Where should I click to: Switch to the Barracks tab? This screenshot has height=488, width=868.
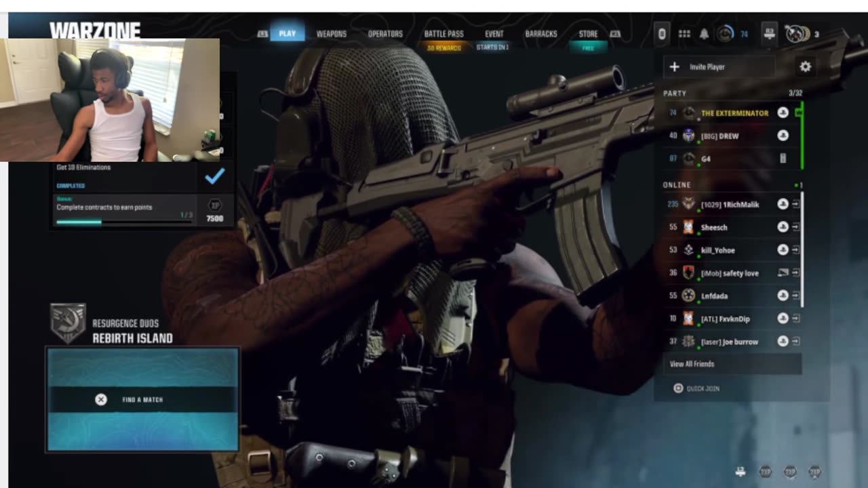point(541,34)
